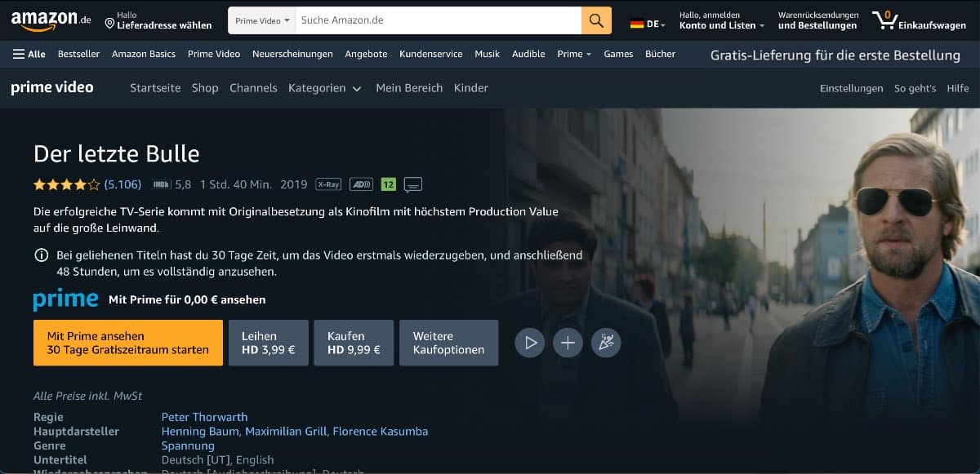The width and height of the screenshot is (980, 474).
Task: Click the prime video logo
Action: 52,87
